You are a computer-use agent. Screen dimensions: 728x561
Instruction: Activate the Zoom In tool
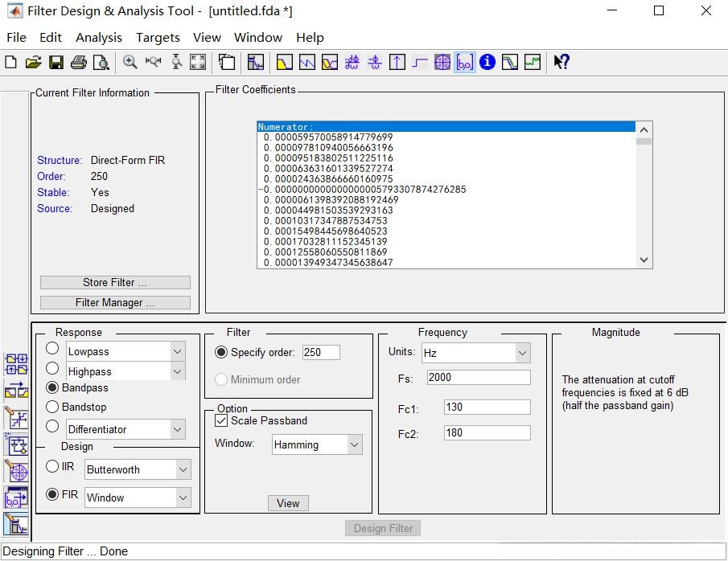point(130,63)
